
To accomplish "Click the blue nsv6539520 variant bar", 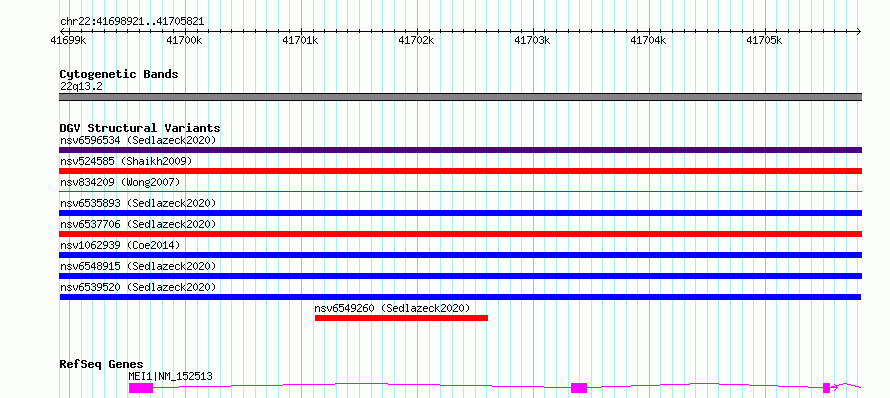I will [460, 297].
